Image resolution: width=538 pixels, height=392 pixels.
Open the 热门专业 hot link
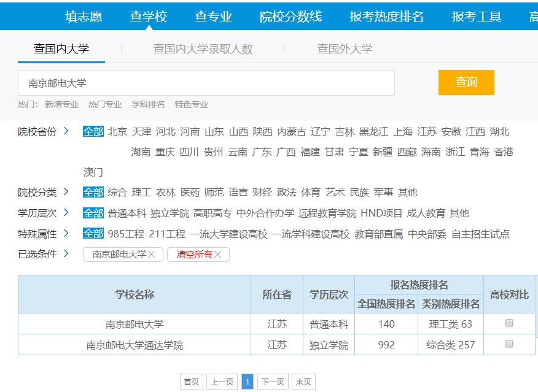pos(105,104)
